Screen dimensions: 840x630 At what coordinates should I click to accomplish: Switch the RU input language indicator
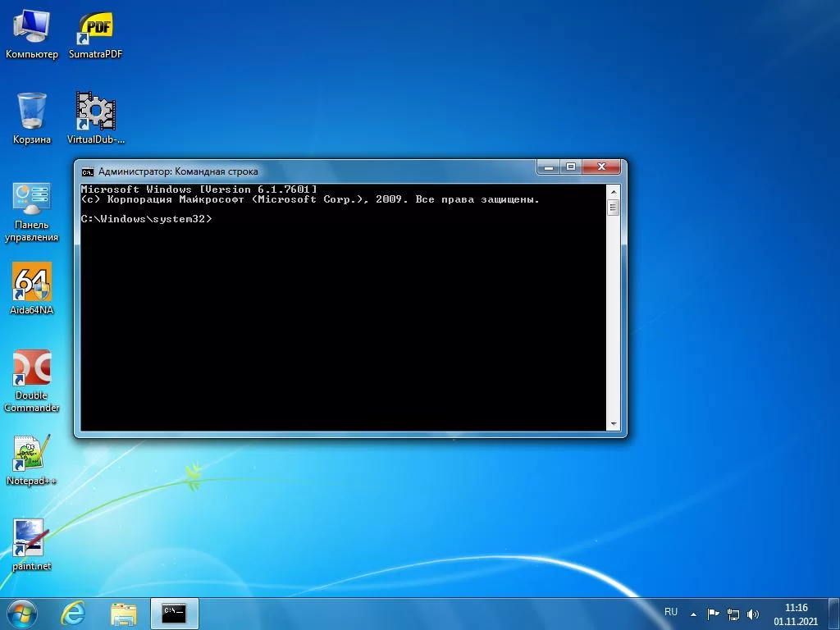pos(671,612)
